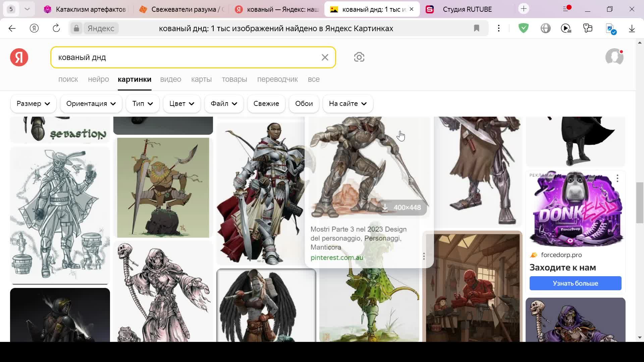Click the 'Узнать больше' ad button
The height and width of the screenshot is (362, 644).
tap(576, 283)
